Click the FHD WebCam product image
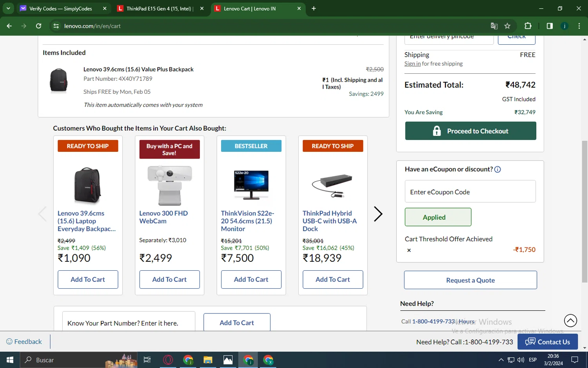 [x=169, y=185]
